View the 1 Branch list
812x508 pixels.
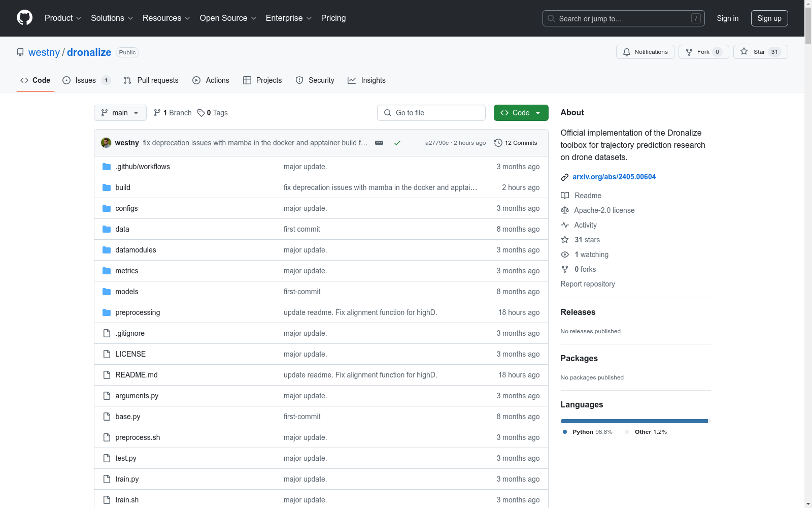(x=173, y=113)
